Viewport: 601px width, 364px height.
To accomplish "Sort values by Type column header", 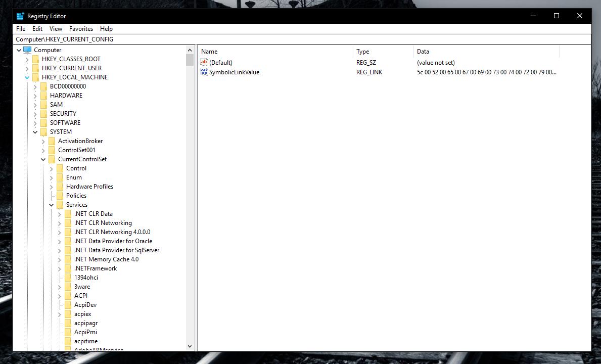I will [383, 52].
